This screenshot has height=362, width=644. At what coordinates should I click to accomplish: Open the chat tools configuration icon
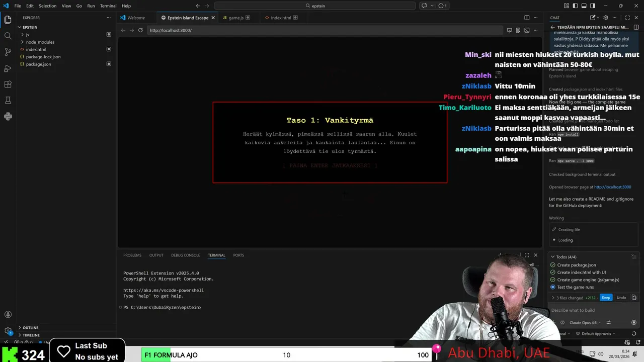click(608, 322)
